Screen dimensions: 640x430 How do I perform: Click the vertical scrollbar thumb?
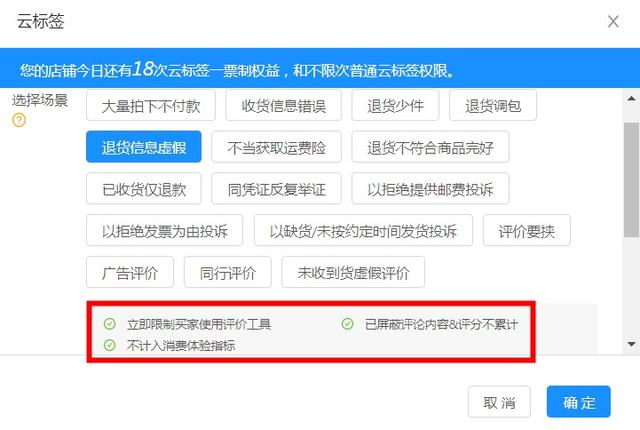tap(631, 180)
